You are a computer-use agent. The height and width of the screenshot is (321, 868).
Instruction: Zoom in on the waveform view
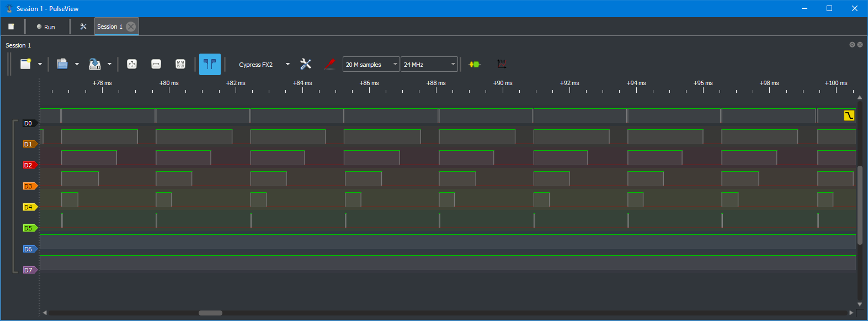(132, 64)
